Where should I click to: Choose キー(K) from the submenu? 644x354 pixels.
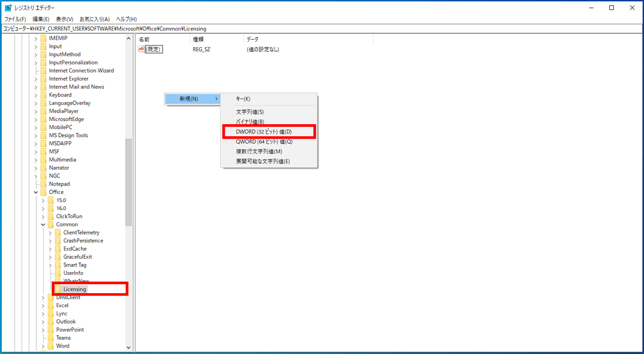coord(269,99)
